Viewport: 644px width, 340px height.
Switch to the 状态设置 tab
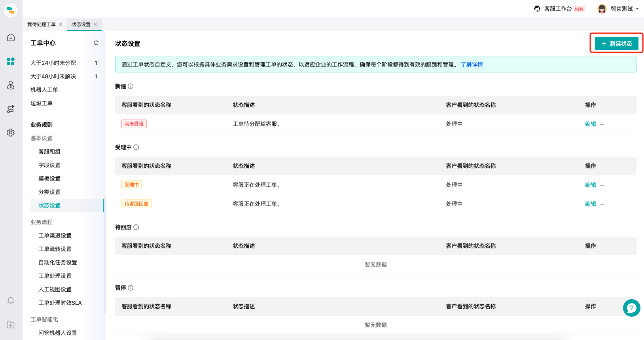81,25
